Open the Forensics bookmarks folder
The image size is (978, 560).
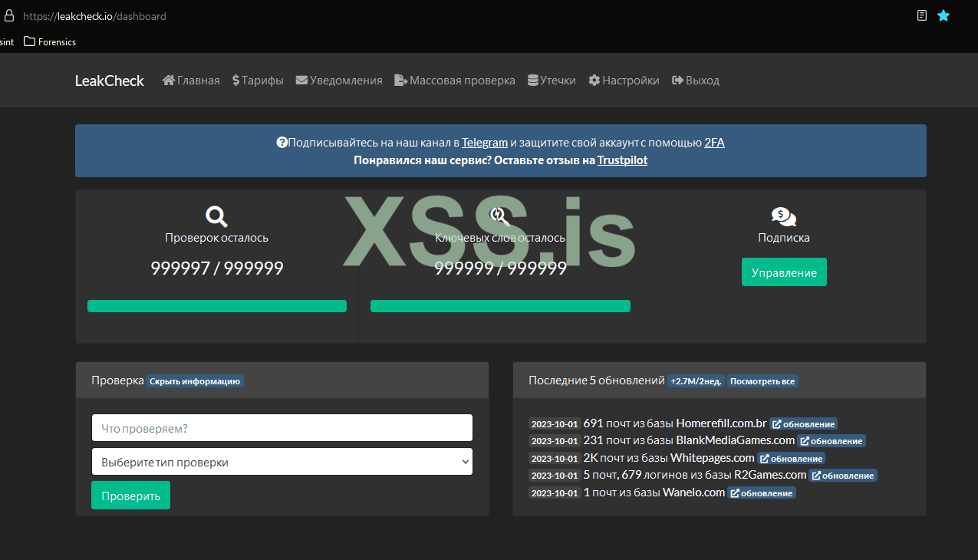(x=50, y=41)
